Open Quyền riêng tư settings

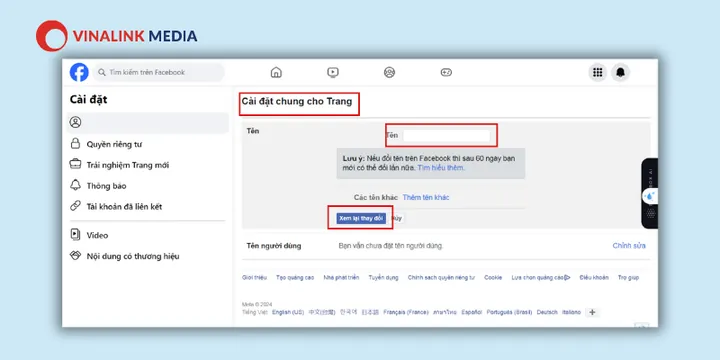[x=114, y=144]
